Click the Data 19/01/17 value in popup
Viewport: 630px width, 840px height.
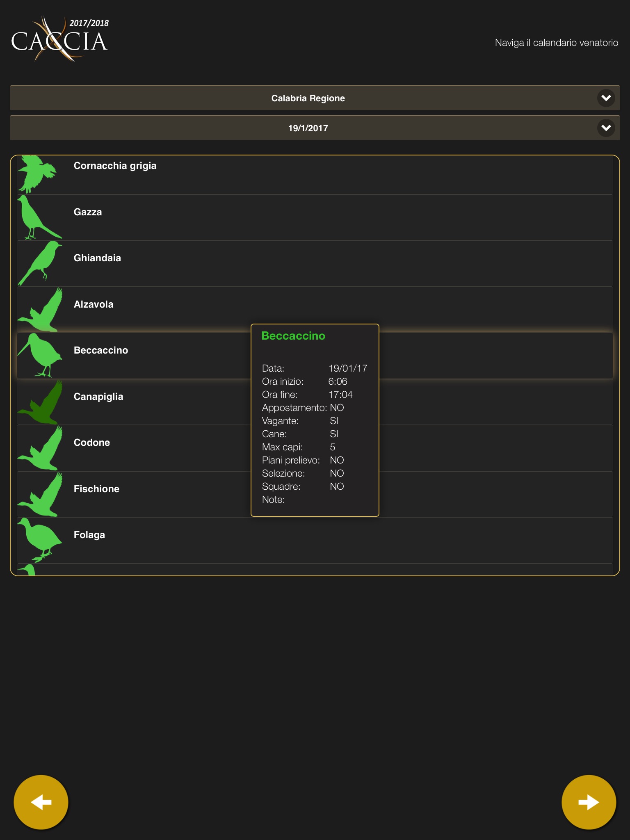[348, 368]
